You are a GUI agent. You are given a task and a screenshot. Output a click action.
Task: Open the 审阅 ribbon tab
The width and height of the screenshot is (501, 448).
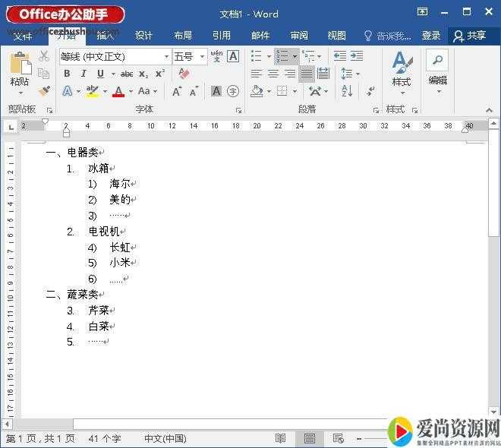coord(299,36)
